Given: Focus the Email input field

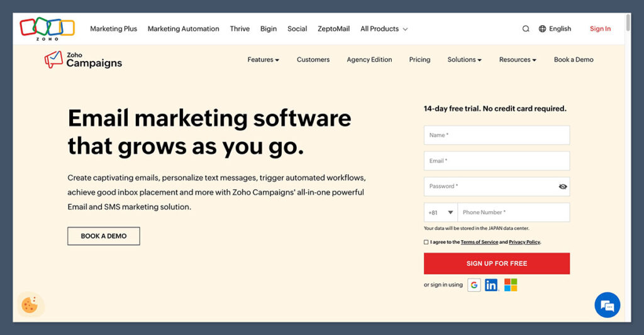Looking at the screenshot, I should [x=497, y=161].
